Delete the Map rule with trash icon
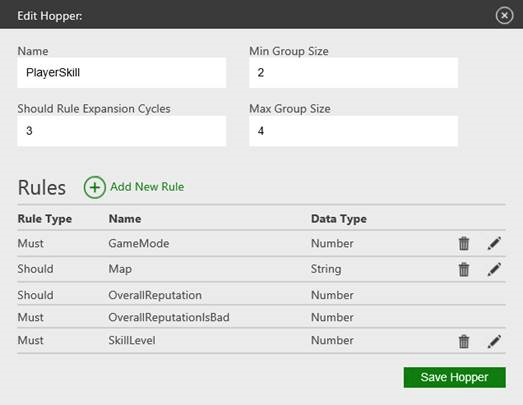Screen dimensions: 523x405 (464, 269)
